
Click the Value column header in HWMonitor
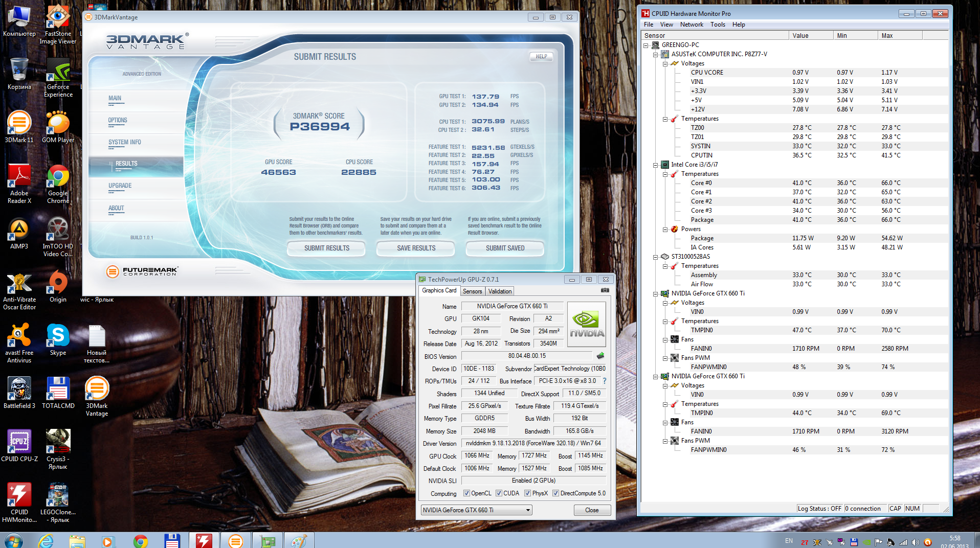[811, 36]
